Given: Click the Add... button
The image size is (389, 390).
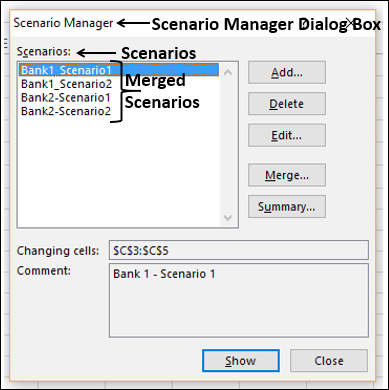Looking at the screenshot, I should click(x=287, y=72).
